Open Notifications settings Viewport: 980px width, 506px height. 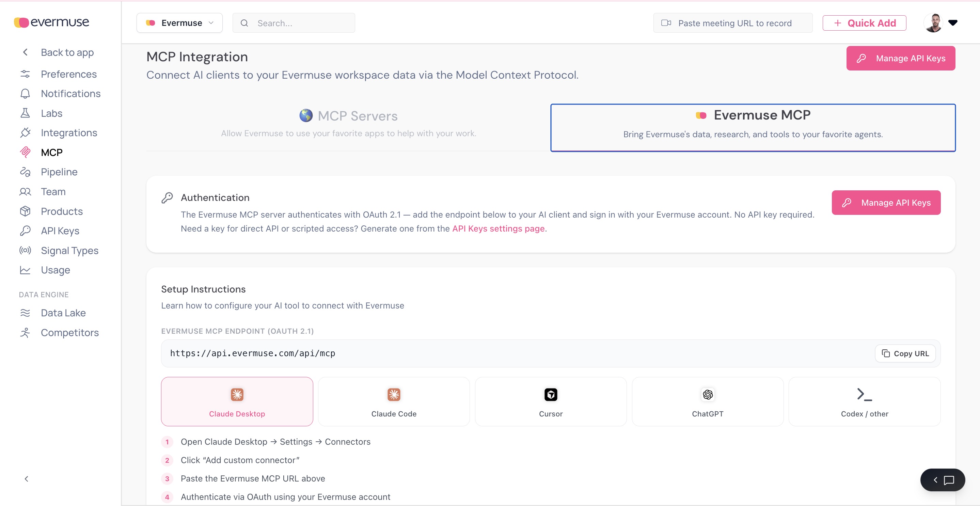pos(71,93)
